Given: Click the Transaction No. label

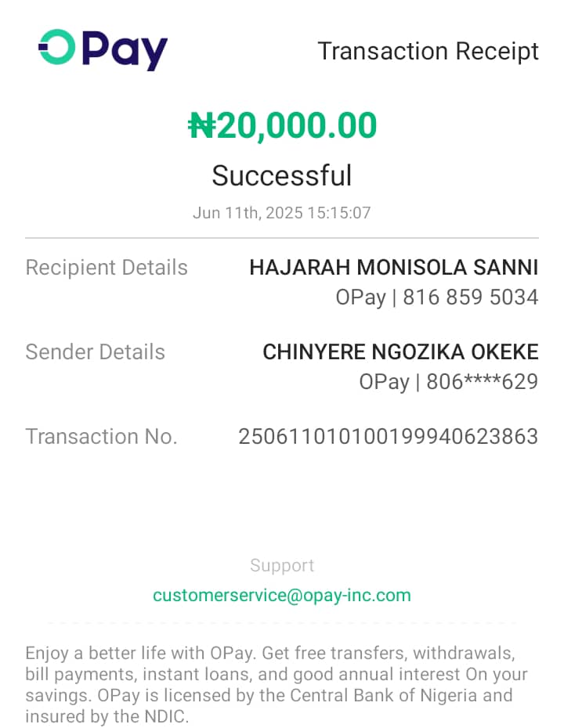Looking at the screenshot, I should [x=101, y=437].
